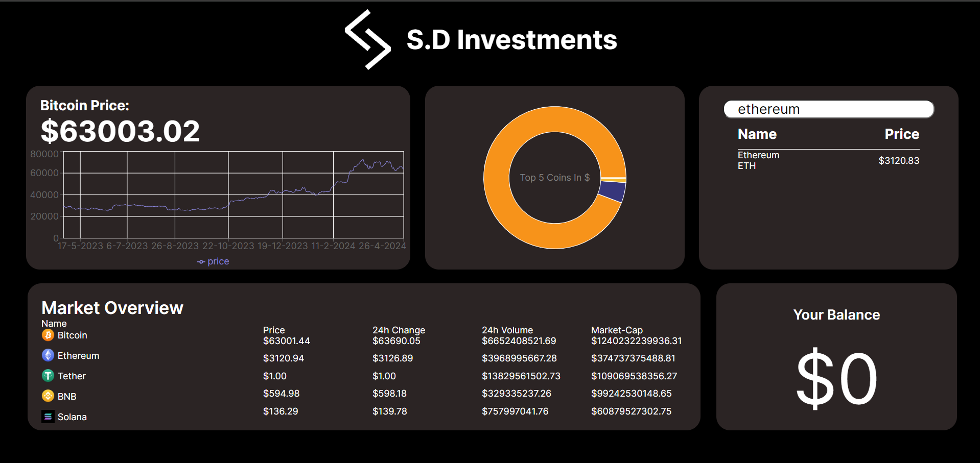980x463 pixels.
Task: Click the 24h Volume column header
Action: click(507, 330)
